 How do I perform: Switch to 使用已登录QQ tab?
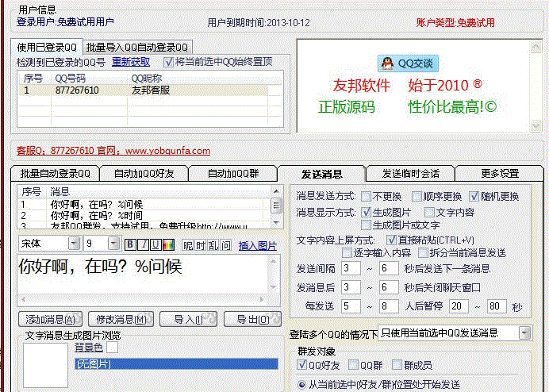(47, 47)
